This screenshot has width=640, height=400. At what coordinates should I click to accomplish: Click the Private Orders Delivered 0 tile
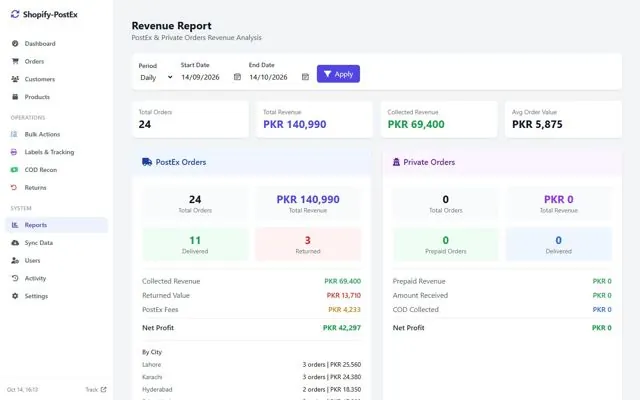coord(558,244)
